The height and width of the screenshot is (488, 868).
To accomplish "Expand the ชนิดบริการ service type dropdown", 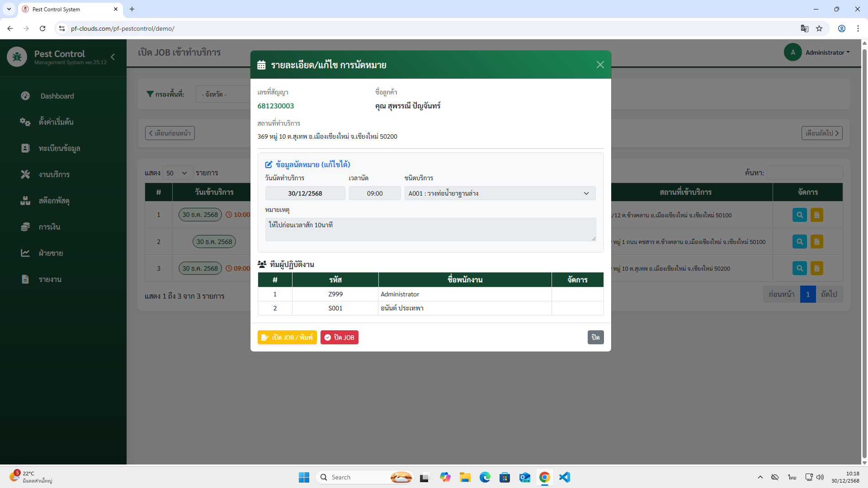I will point(500,193).
